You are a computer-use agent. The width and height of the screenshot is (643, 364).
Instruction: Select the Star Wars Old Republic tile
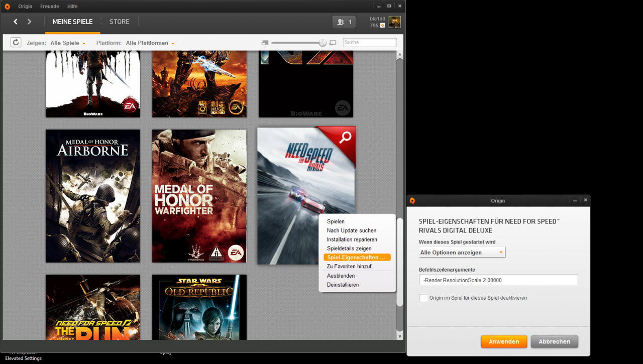[x=199, y=307]
